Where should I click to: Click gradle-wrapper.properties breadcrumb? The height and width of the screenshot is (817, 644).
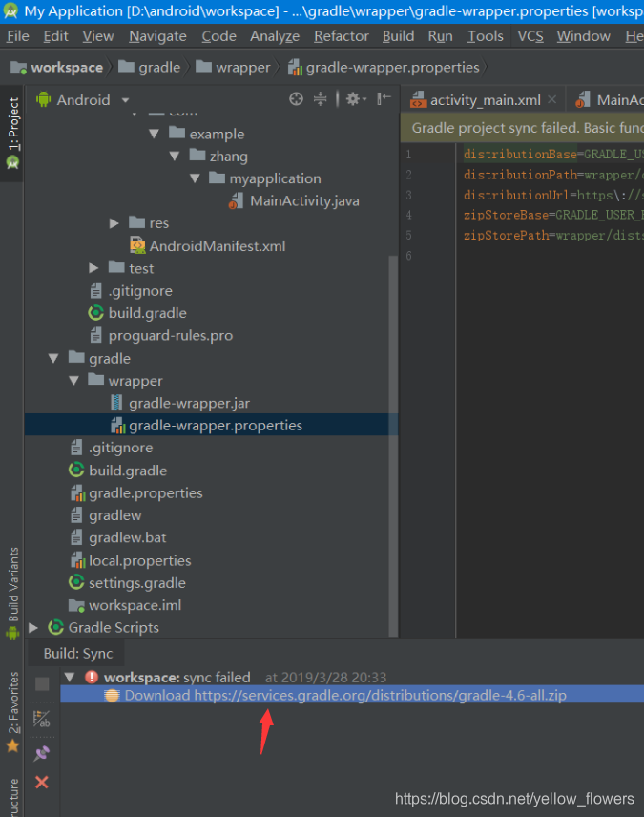384,68
